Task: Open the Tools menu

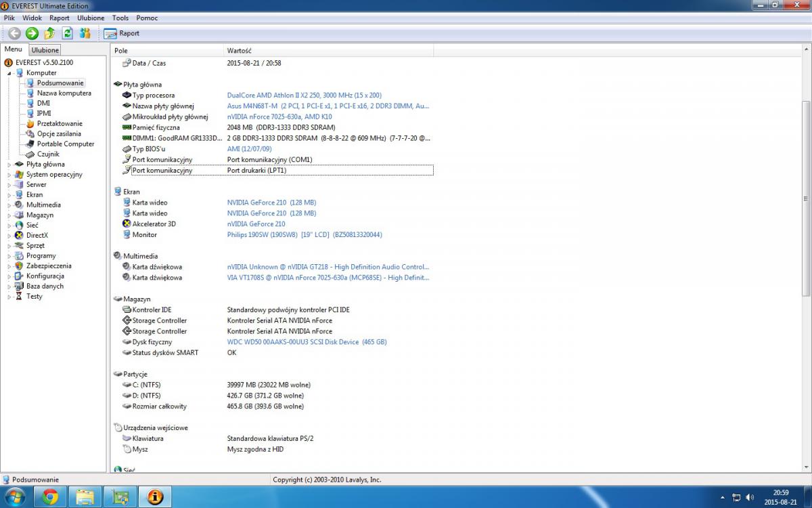Action: coord(120,18)
